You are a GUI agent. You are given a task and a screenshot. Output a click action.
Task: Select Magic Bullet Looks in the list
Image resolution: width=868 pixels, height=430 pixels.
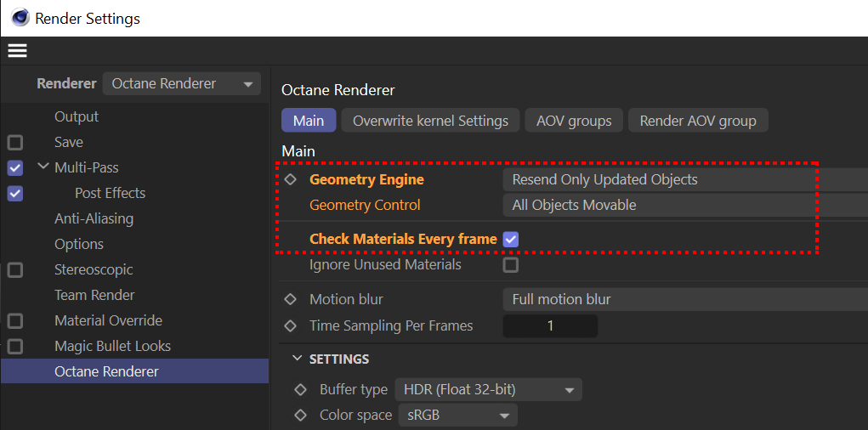[x=112, y=346]
